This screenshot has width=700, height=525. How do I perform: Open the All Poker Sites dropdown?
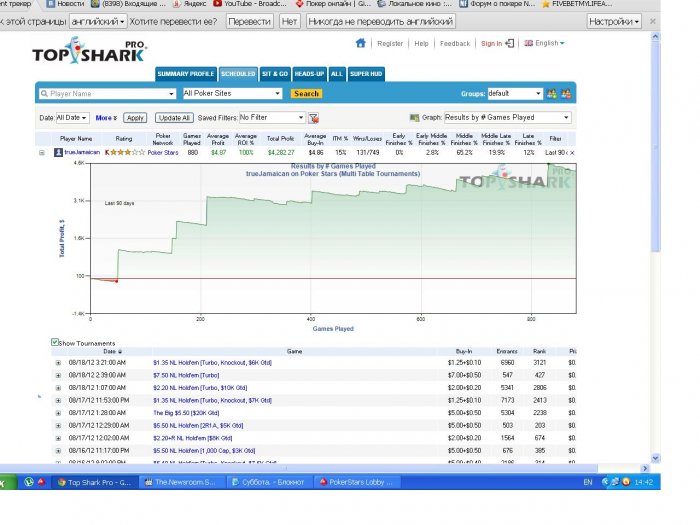[x=232, y=93]
